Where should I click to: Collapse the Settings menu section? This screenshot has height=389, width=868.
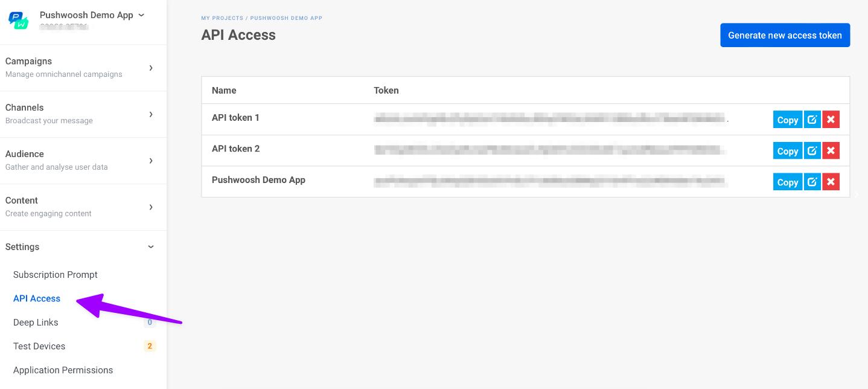[83, 246]
